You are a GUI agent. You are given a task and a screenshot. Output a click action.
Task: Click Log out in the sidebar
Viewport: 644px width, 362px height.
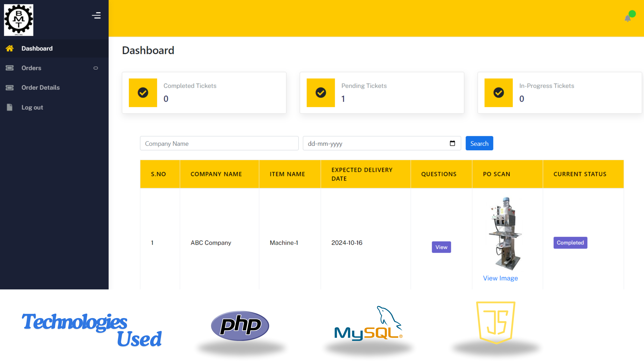tap(32, 108)
